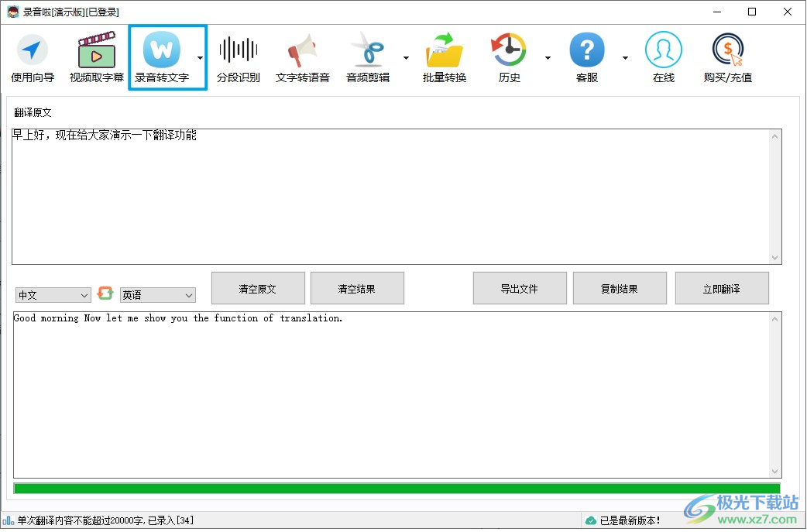Image resolution: width=807 pixels, height=532 pixels.
Task: Open the 视频取字幕 video subtitle tool
Action: [x=97, y=57]
